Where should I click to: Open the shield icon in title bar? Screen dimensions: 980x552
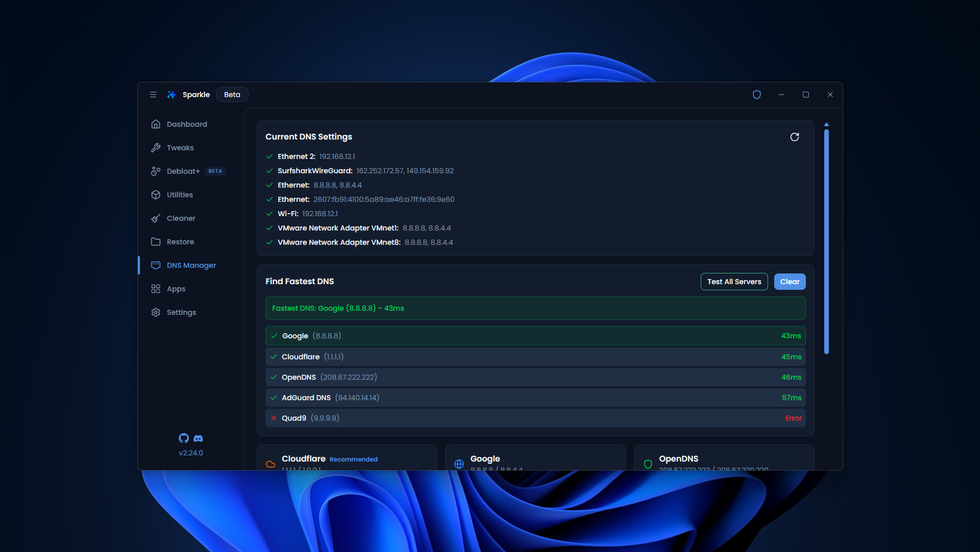tap(757, 95)
